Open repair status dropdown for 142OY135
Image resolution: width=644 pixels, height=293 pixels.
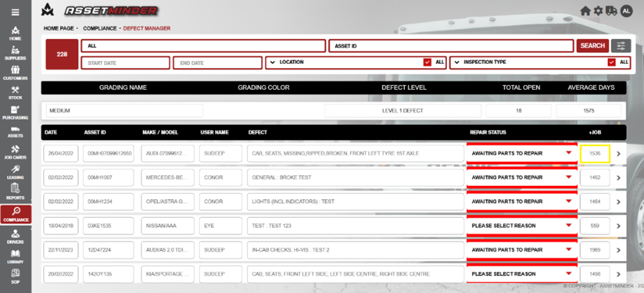tap(522, 274)
